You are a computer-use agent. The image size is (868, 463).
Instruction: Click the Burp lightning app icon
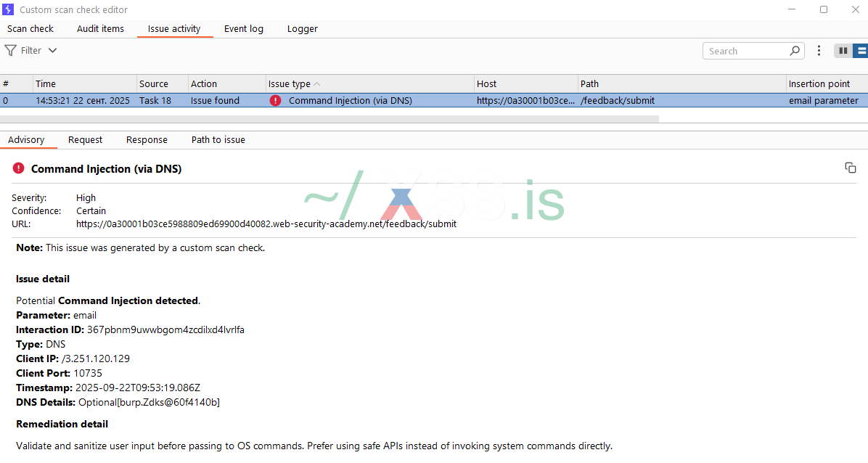[8, 9]
